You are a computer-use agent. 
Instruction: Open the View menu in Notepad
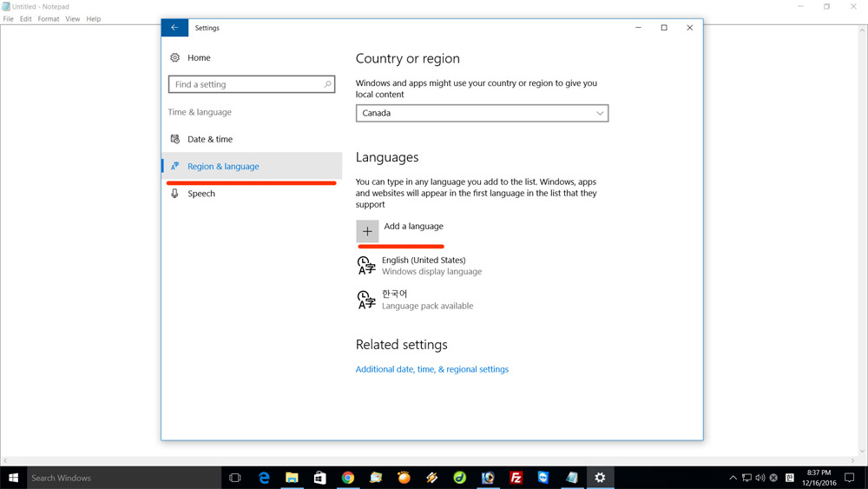coord(73,19)
